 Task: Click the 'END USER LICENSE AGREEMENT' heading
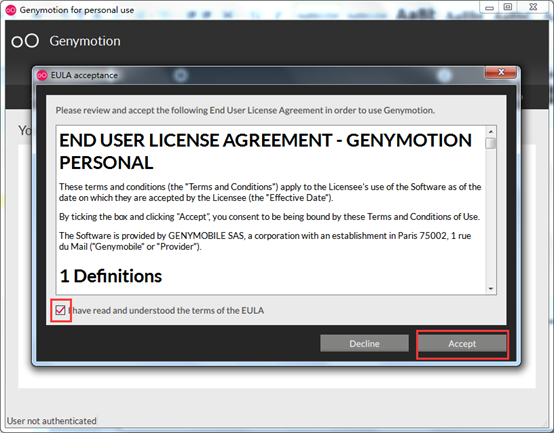click(x=265, y=151)
